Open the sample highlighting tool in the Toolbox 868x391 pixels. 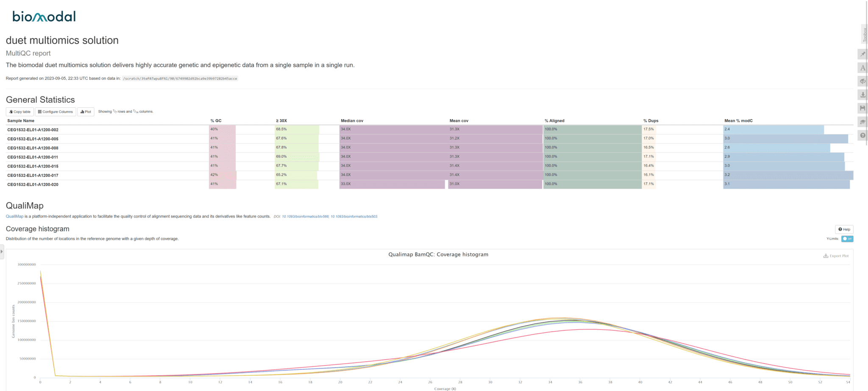pyautogui.click(x=862, y=54)
